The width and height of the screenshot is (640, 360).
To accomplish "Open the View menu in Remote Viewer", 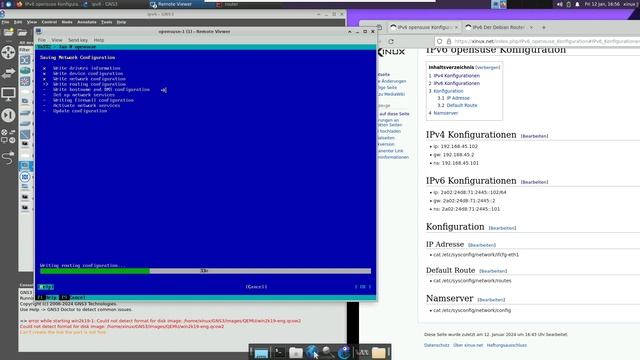I will point(57,40).
